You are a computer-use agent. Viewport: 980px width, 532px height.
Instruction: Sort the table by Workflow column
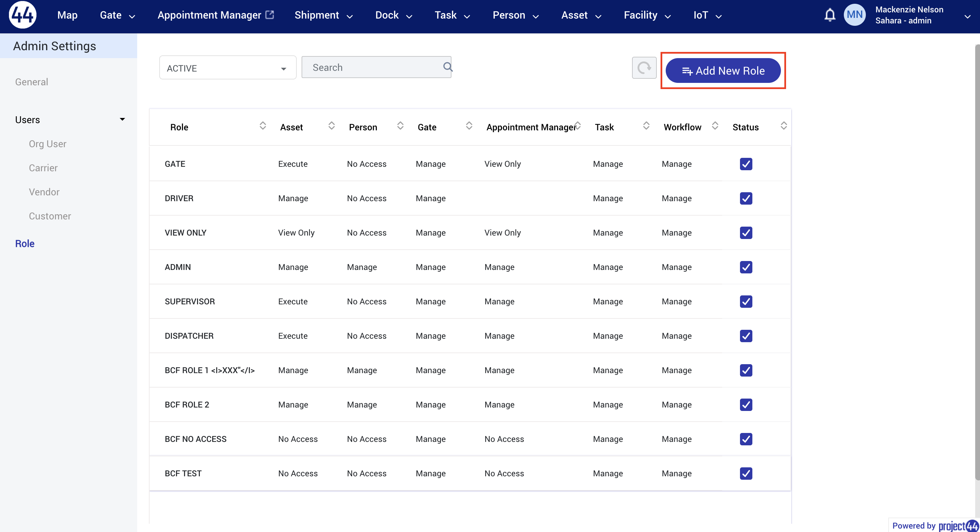[x=715, y=126]
